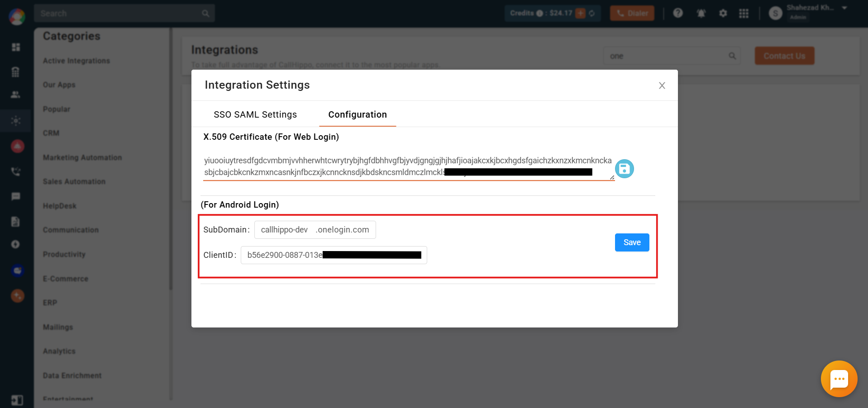Open Data Enrichment category
868x408 pixels.
coord(72,375)
